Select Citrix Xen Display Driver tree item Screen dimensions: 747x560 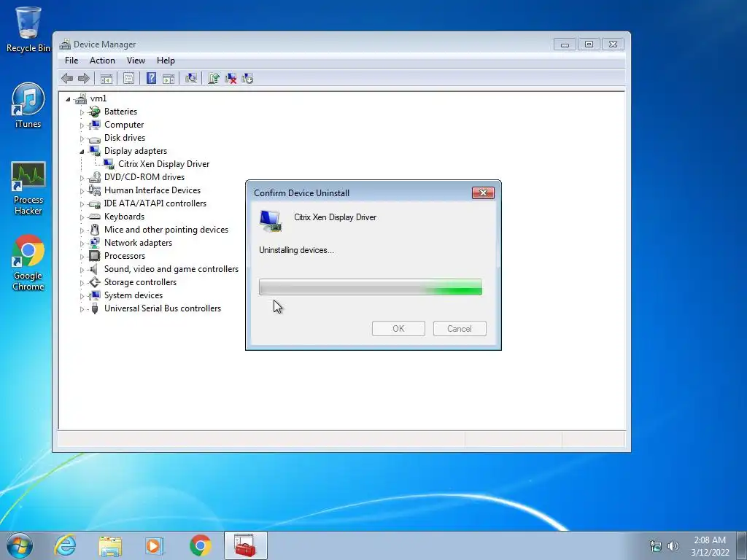coord(164,164)
